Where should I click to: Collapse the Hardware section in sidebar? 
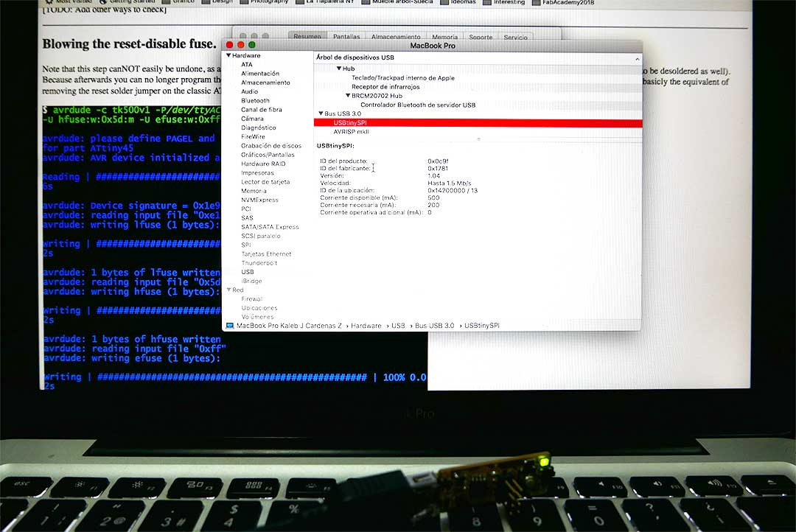click(229, 55)
